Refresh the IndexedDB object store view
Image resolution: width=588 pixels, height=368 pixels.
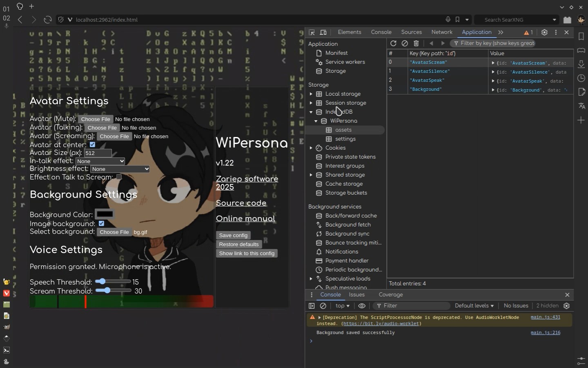click(x=393, y=43)
